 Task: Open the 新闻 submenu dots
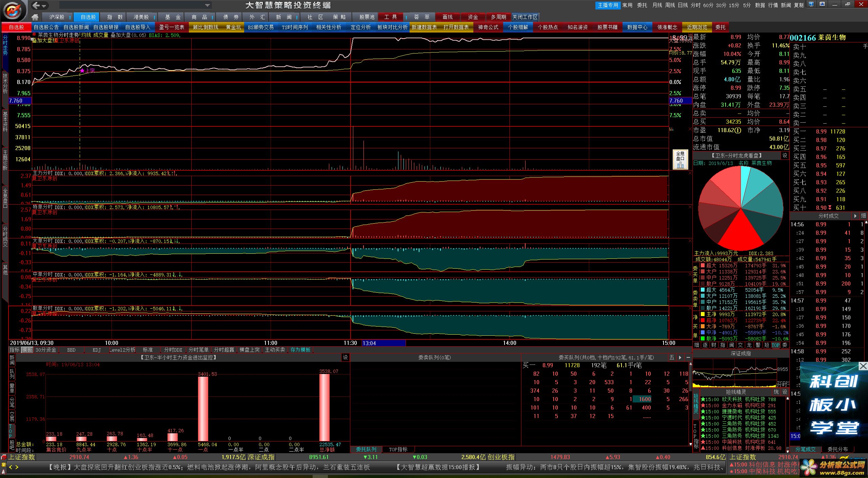coord(297,17)
